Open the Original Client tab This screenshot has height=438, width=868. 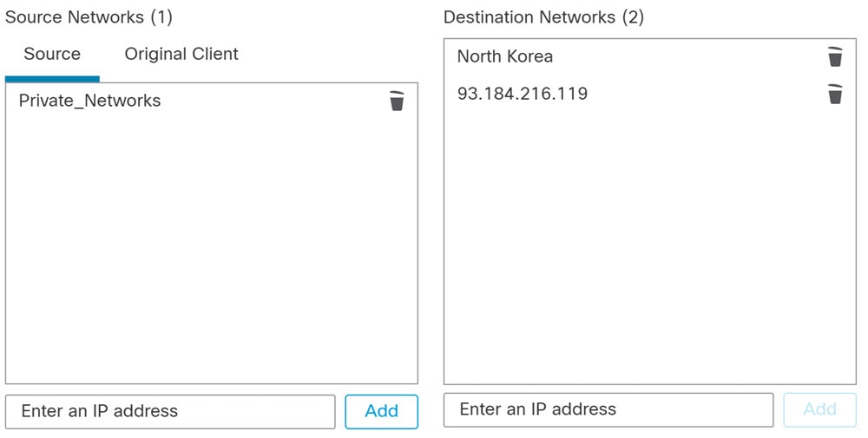tap(181, 54)
